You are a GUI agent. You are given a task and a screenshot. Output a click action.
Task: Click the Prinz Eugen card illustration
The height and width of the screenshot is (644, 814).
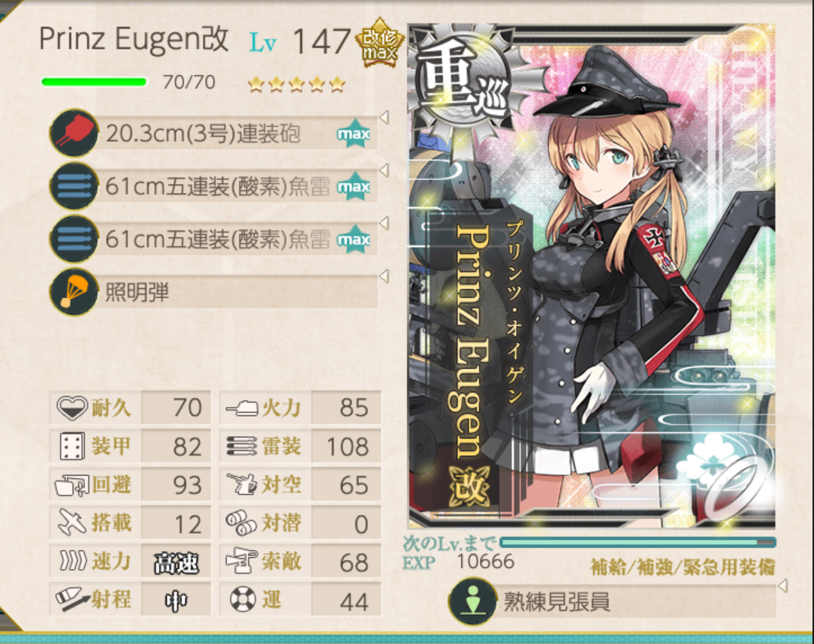pyautogui.click(x=592, y=276)
